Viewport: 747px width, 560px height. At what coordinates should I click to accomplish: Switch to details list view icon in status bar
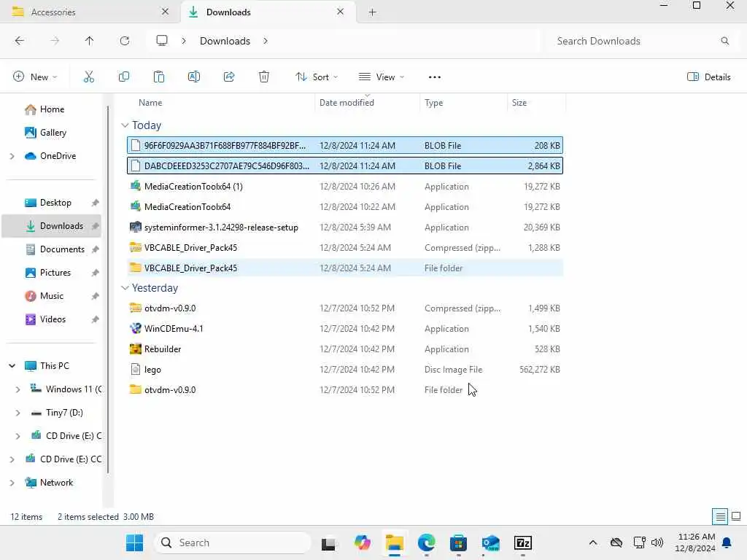click(x=720, y=516)
